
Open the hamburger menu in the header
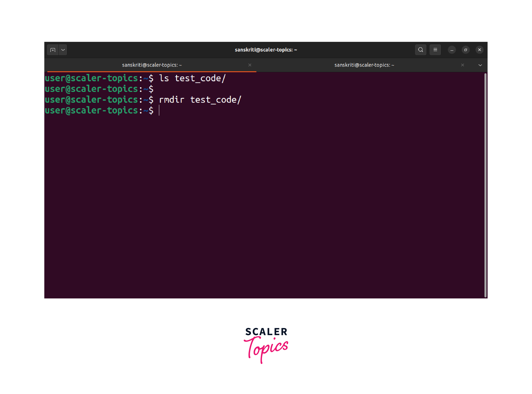pos(435,50)
